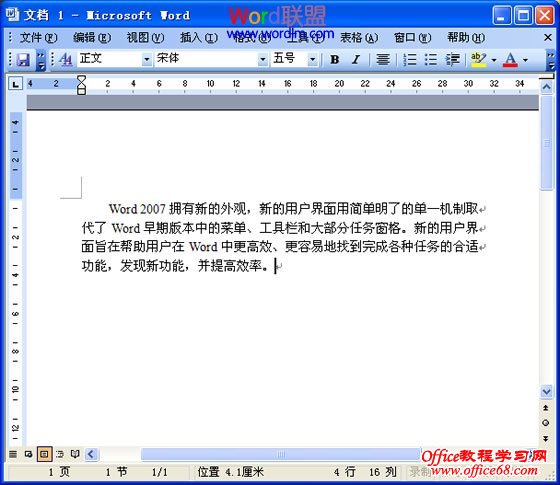Show more standard toolbar buttons
This screenshot has width=560, height=485.
click(x=41, y=60)
